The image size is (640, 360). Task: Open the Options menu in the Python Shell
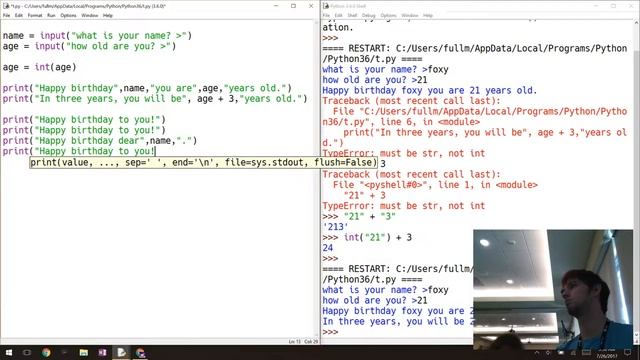388,16
